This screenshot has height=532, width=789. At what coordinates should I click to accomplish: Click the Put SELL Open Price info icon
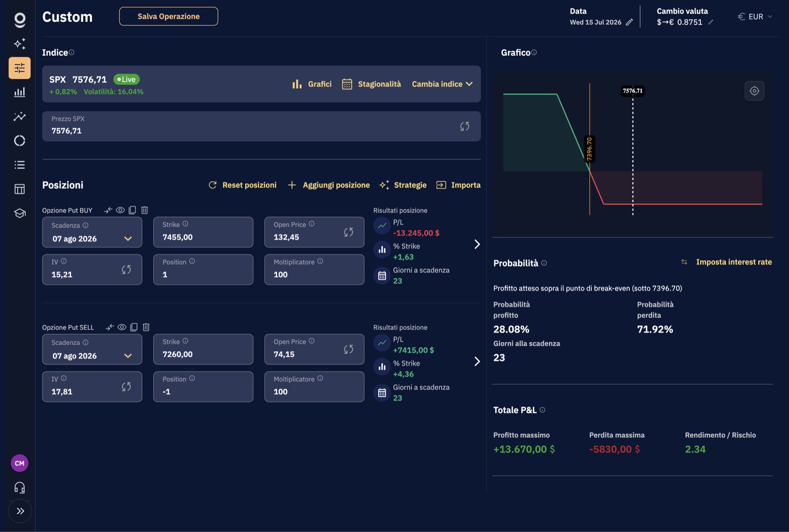[311, 341]
